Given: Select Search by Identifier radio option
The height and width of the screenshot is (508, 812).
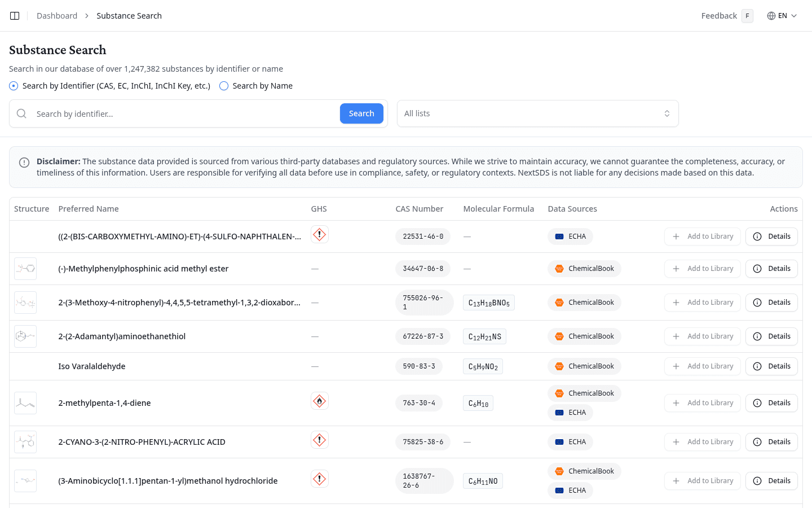Looking at the screenshot, I should 14,86.
